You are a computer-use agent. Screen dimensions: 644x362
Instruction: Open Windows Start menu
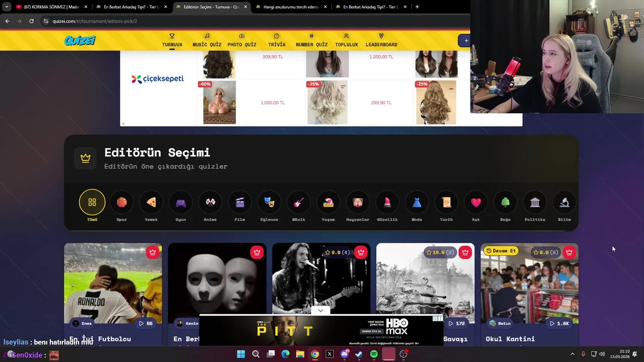coord(241,354)
